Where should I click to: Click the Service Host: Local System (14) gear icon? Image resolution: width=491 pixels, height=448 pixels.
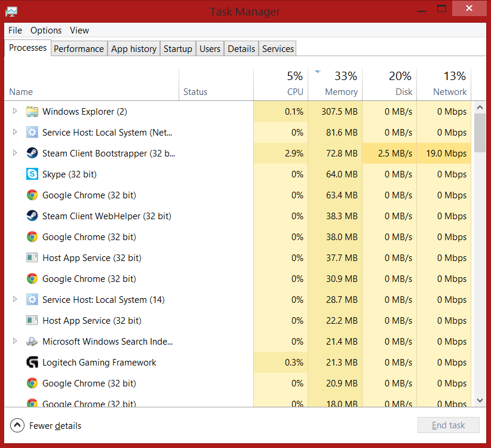(x=32, y=300)
